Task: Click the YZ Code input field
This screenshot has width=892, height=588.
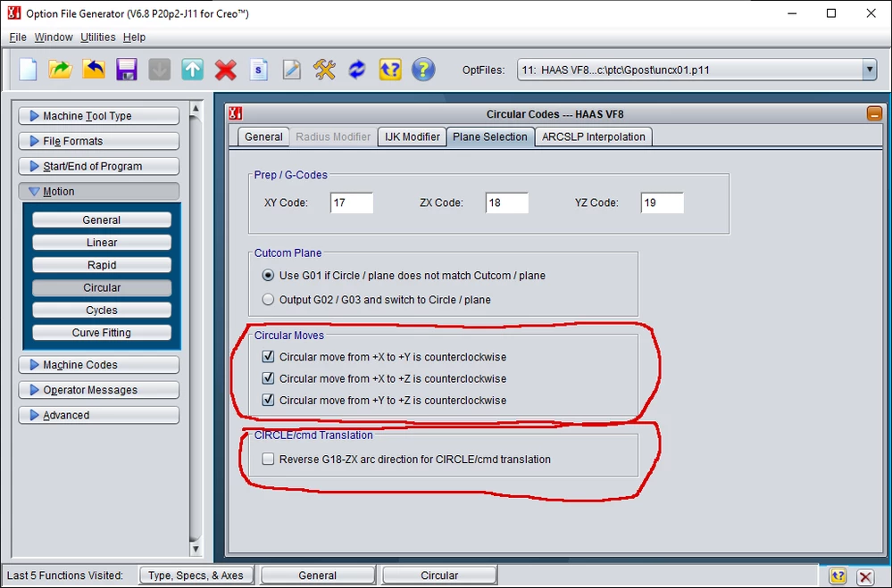Action: tap(663, 203)
